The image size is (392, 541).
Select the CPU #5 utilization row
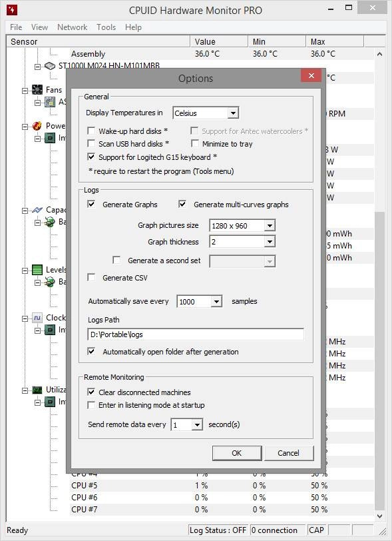(x=222, y=486)
